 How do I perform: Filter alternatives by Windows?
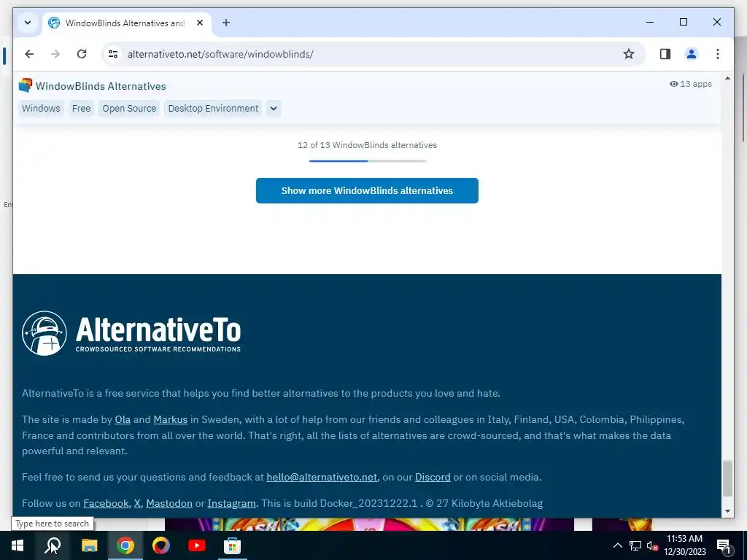tap(41, 108)
